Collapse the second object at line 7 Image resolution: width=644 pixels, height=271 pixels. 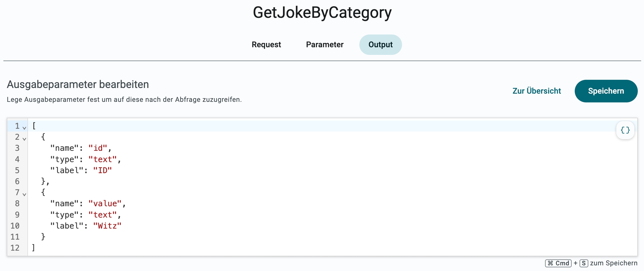24,194
